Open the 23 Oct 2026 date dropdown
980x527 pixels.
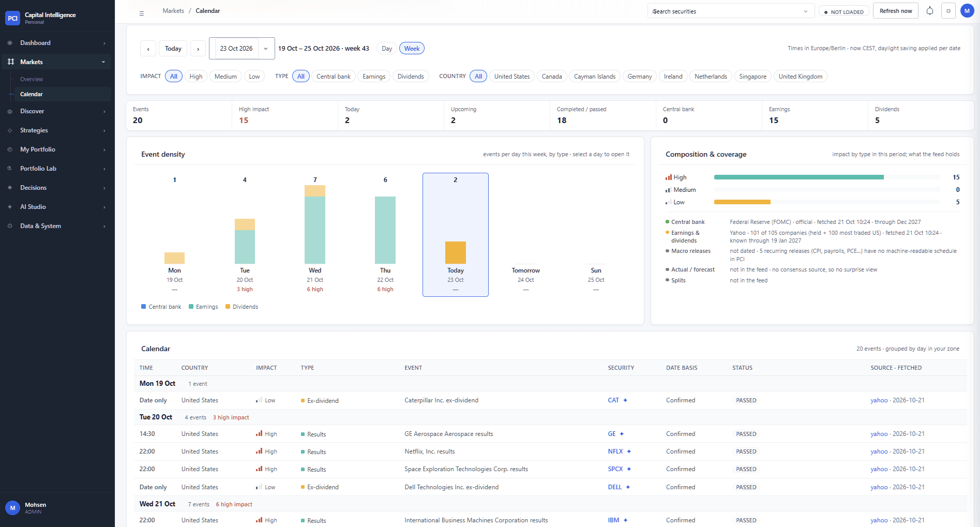click(x=266, y=49)
